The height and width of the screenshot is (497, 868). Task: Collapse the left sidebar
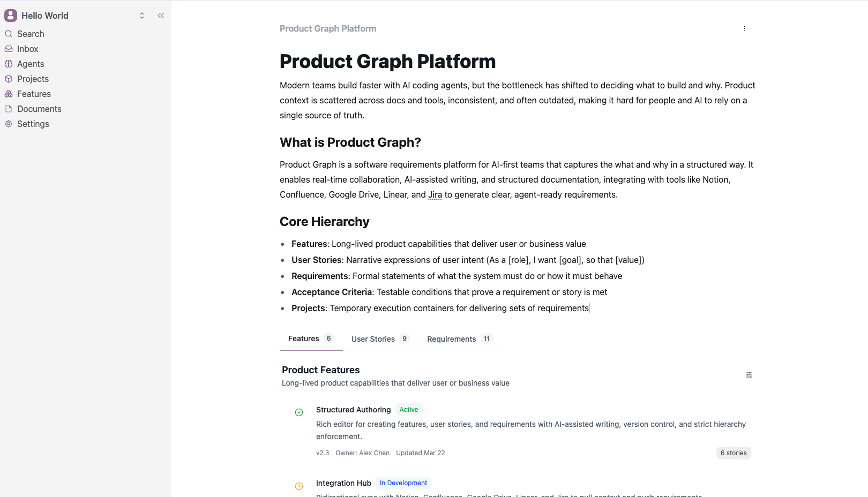(160, 15)
